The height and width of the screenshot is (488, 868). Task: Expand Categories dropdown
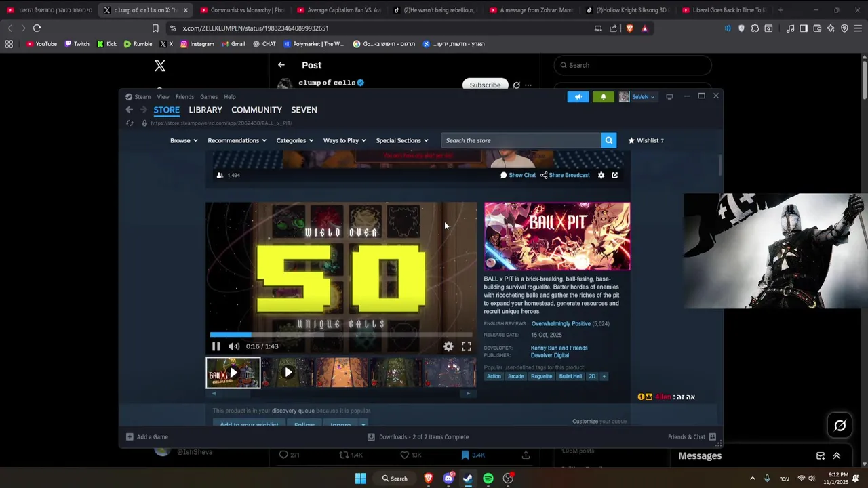click(x=295, y=140)
